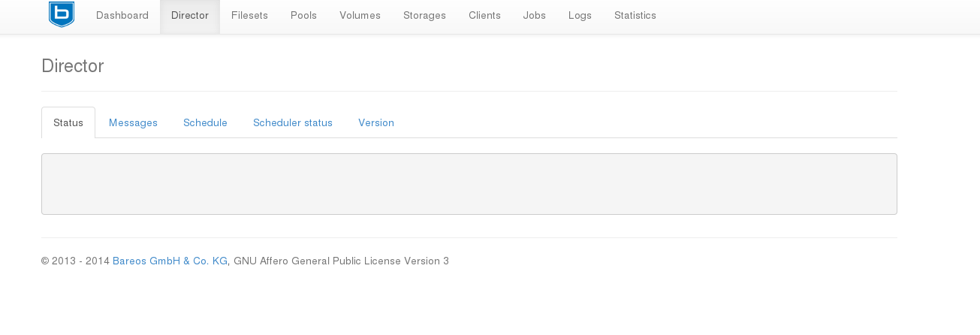The height and width of the screenshot is (335, 980).
Task: Switch to the Messages tab
Action: pyautogui.click(x=133, y=123)
